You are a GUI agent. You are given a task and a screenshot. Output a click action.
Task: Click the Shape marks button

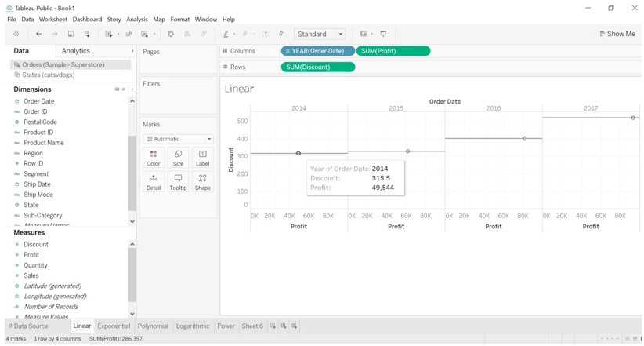pos(202,182)
